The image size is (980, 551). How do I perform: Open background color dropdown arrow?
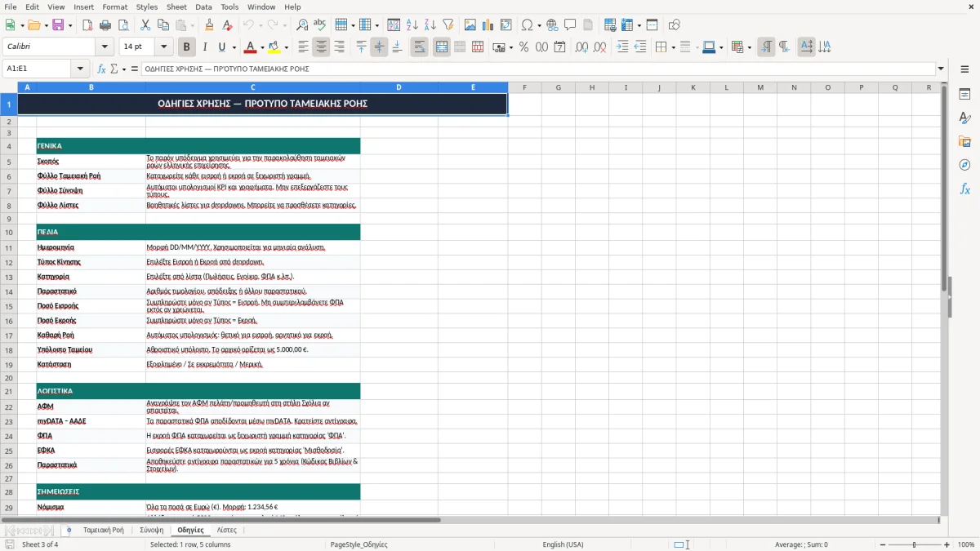coord(286,47)
